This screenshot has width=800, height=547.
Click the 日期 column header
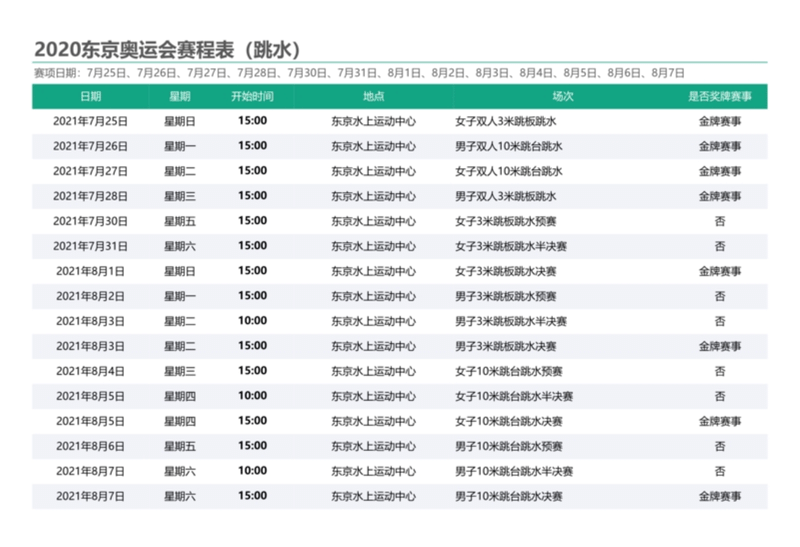pos(90,97)
